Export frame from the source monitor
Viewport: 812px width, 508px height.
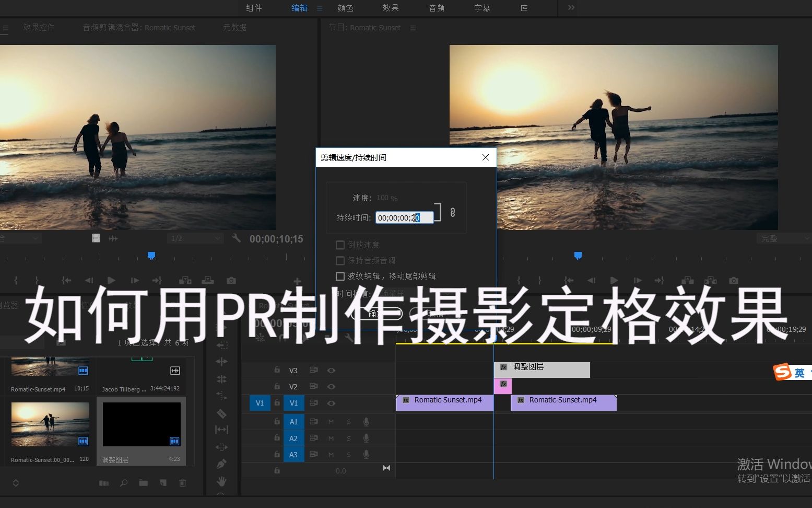231,281
